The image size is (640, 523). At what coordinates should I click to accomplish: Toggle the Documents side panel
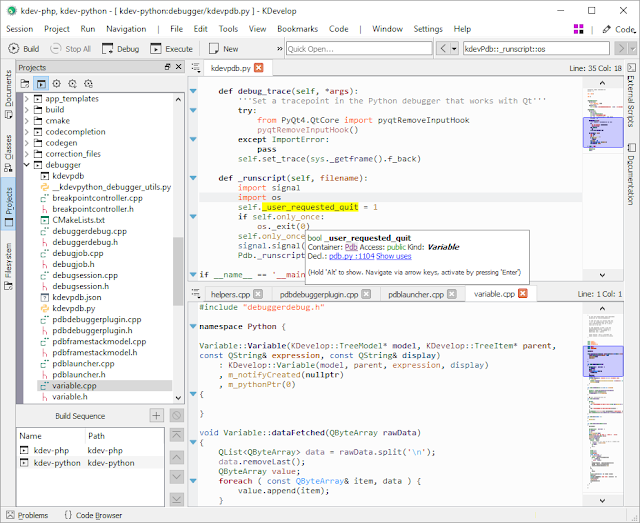(x=8, y=94)
